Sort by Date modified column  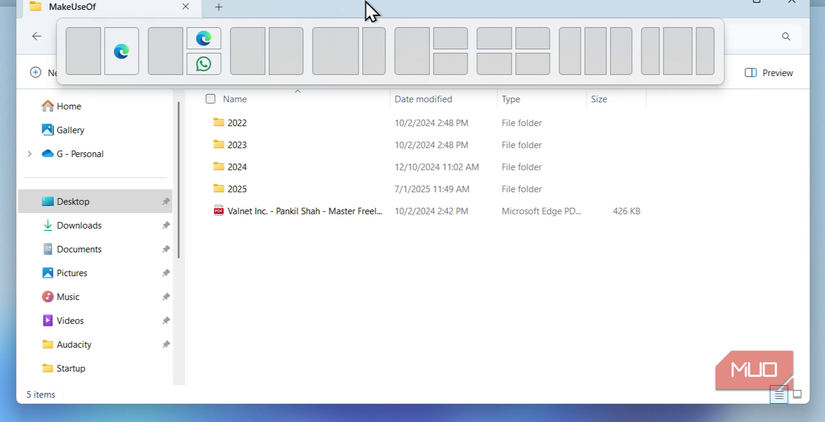(x=423, y=99)
